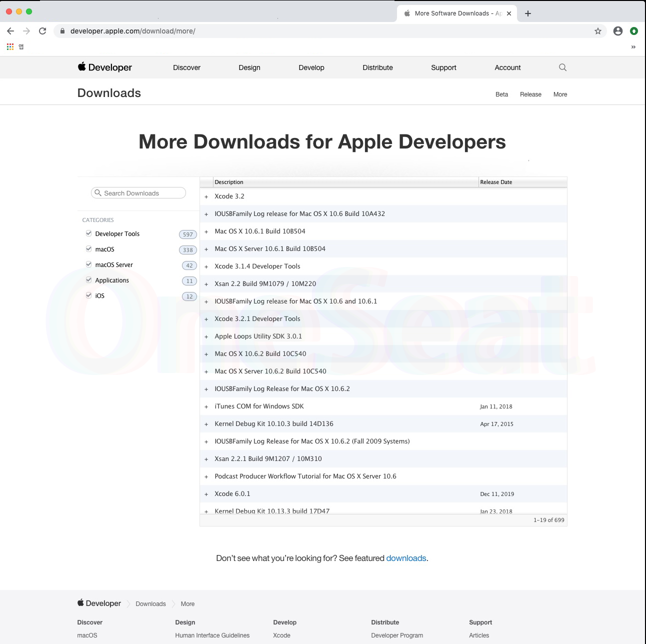The height and width of the screenshot is (644, 646).
Task: Expand Xcode 3.2.1 Developer Tools row
Action: [206, 319]
